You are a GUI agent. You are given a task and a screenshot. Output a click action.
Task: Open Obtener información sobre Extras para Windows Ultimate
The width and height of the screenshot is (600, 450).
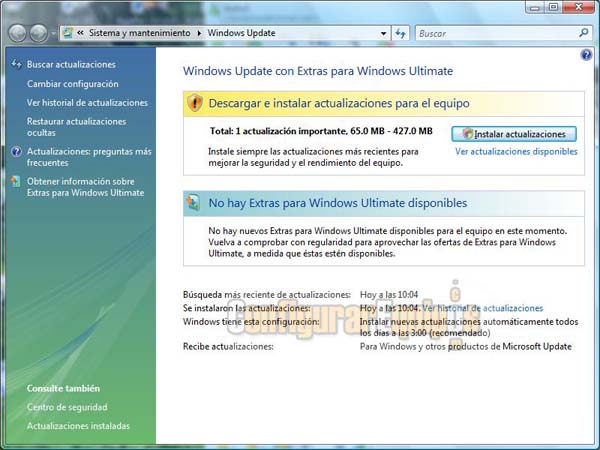pyautogui.click(x=85, y=187)
